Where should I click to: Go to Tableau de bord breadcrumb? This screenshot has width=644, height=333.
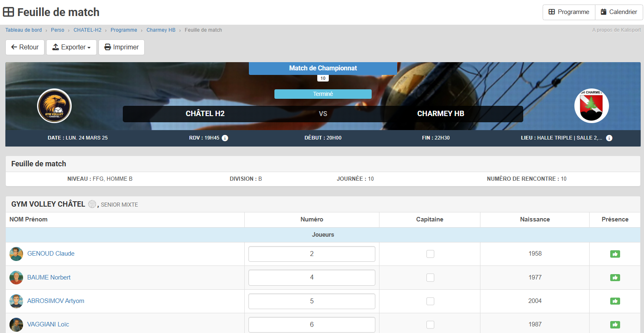click(23, 30)
